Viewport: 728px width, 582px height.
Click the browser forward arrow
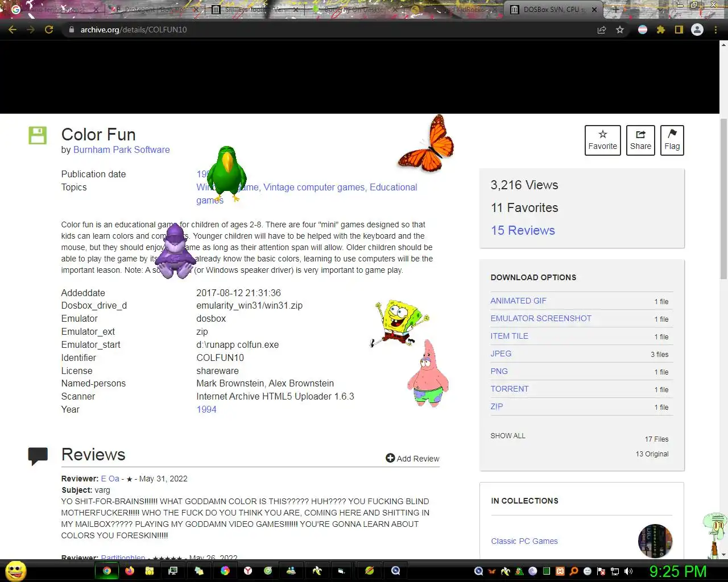(x=31, y=30)
